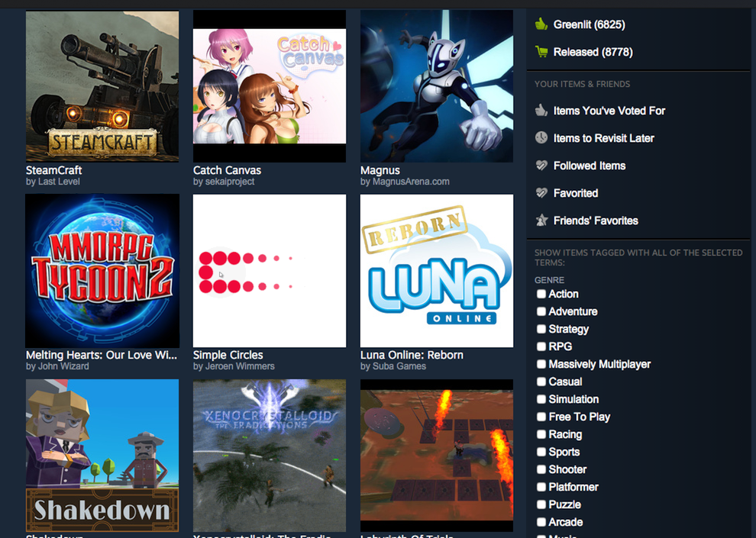Click Luna Online: Reborn title link

(x=412, y=355)
